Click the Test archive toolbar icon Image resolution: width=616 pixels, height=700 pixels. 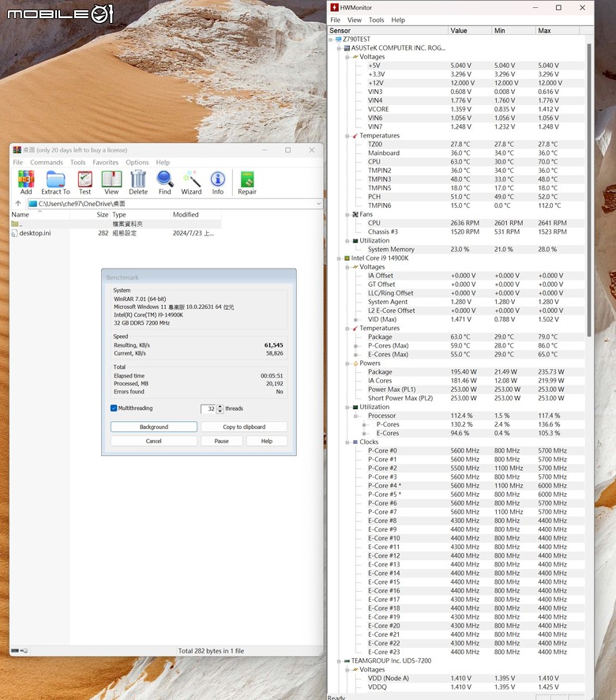click(85, 183)
